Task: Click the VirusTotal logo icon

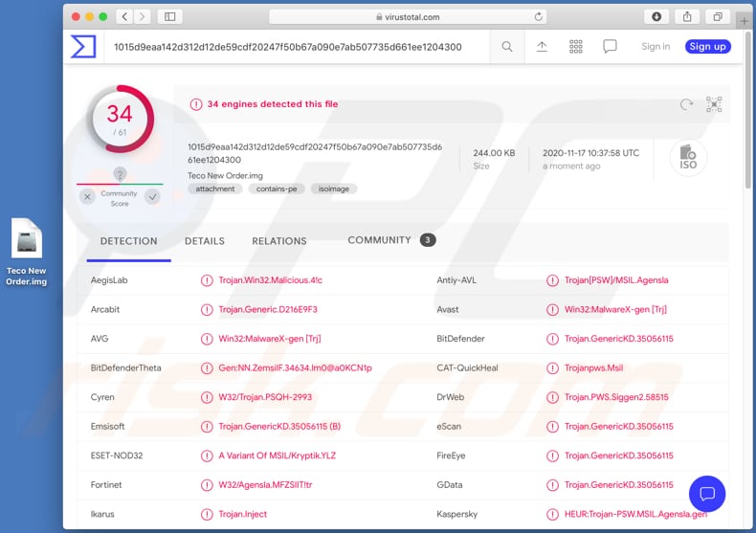Action: [x=83, y=46]
